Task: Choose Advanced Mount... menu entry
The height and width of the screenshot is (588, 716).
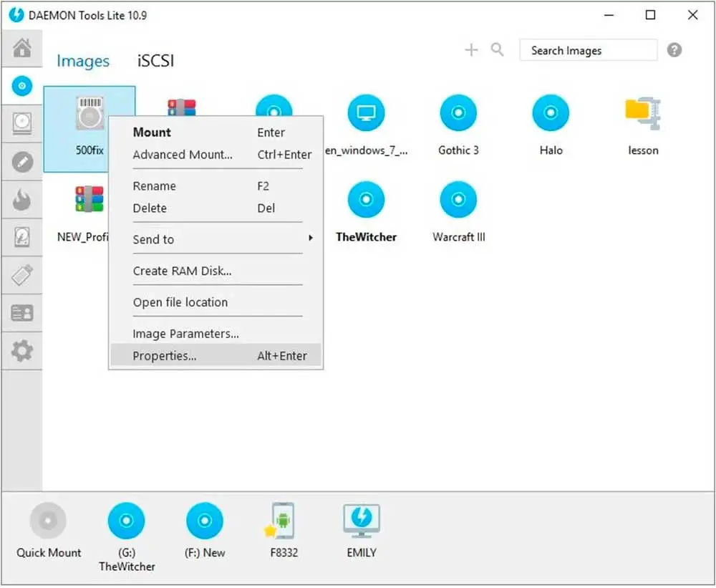Action: 216,155
